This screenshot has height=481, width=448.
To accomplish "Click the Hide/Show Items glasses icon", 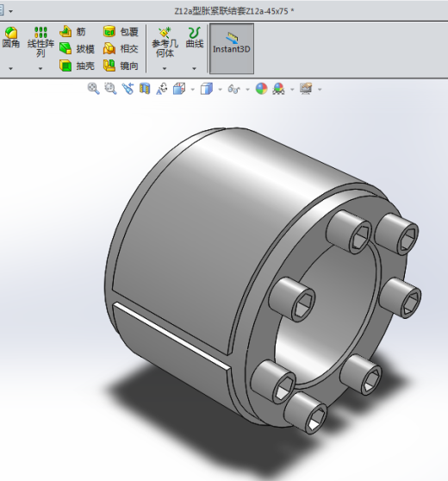I will point(233,90).
